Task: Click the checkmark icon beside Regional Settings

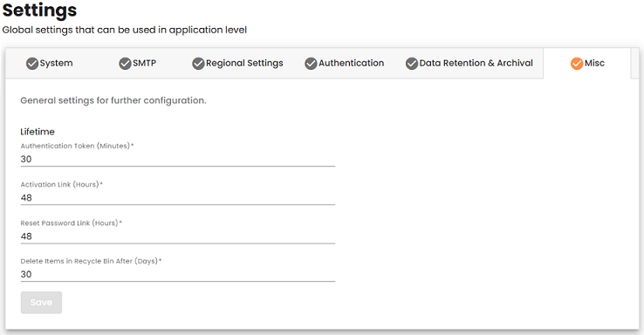Action: 198,63
